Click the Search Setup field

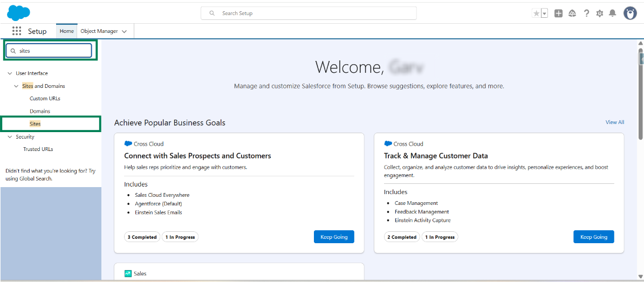[x=309, y=13]
